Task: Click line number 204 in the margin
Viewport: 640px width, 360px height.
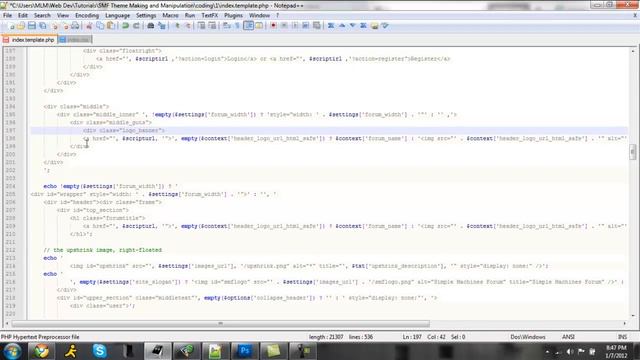Action: 10,186
